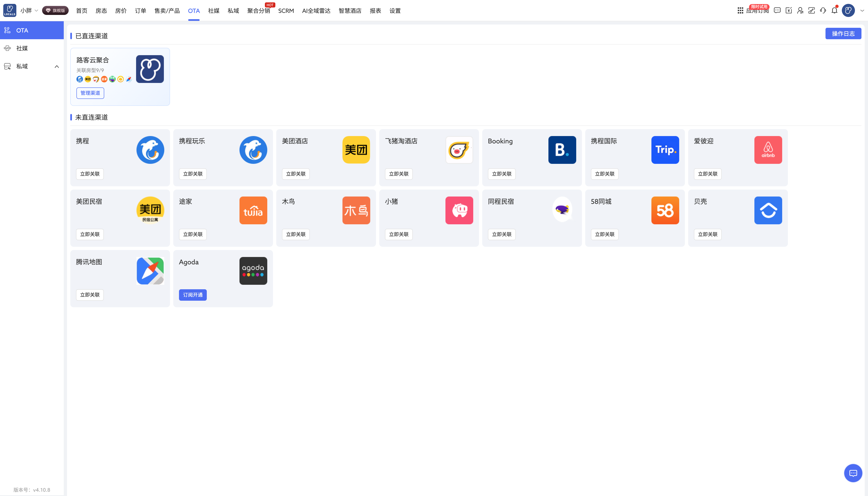Select the Booking channel logo
Image resolution: width=868 pixels, height=496 pixels.
[x=562, y=150]
